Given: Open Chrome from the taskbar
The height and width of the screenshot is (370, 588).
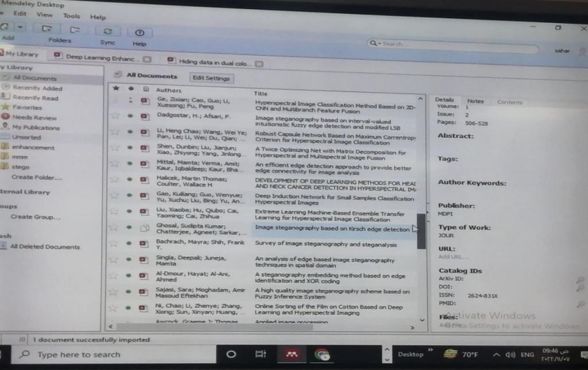Looking at the screenshot, I should (x=322, y=354).
